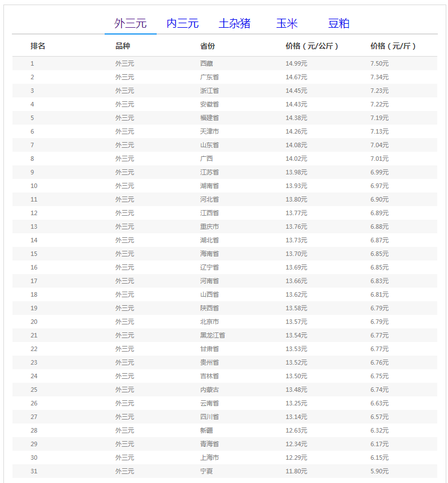Click the 辽宁省 province cell
Screen dimensions: 448x483
point(209,267)
